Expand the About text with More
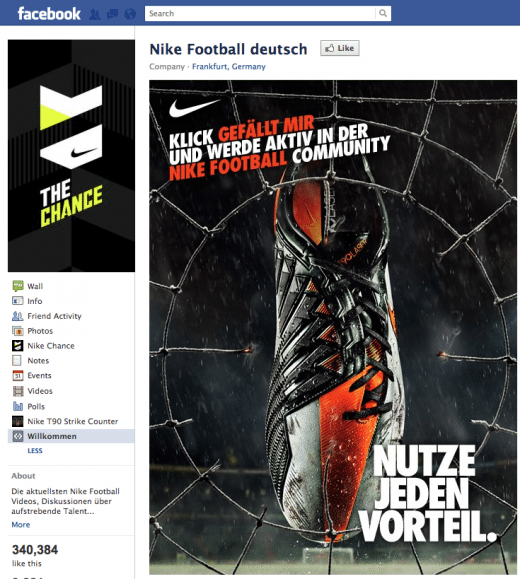The image size is (520, 579). pos(21,524)
